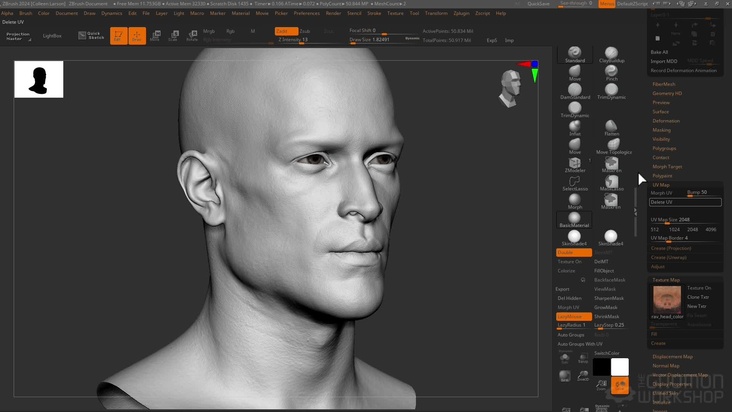The width and height of the screenshot is (732, 412).
Task: Expand the Surface subpalette
Action: [x=661, y=112]
